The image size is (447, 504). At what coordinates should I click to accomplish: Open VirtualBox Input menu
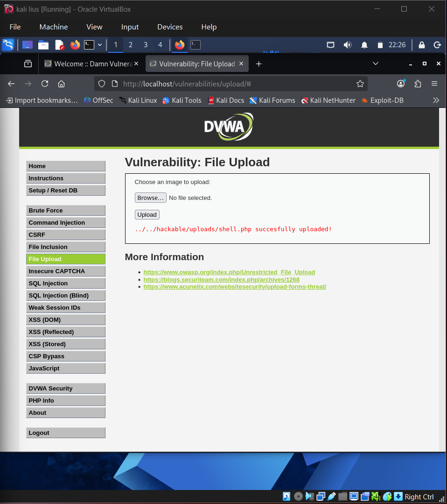130,27
